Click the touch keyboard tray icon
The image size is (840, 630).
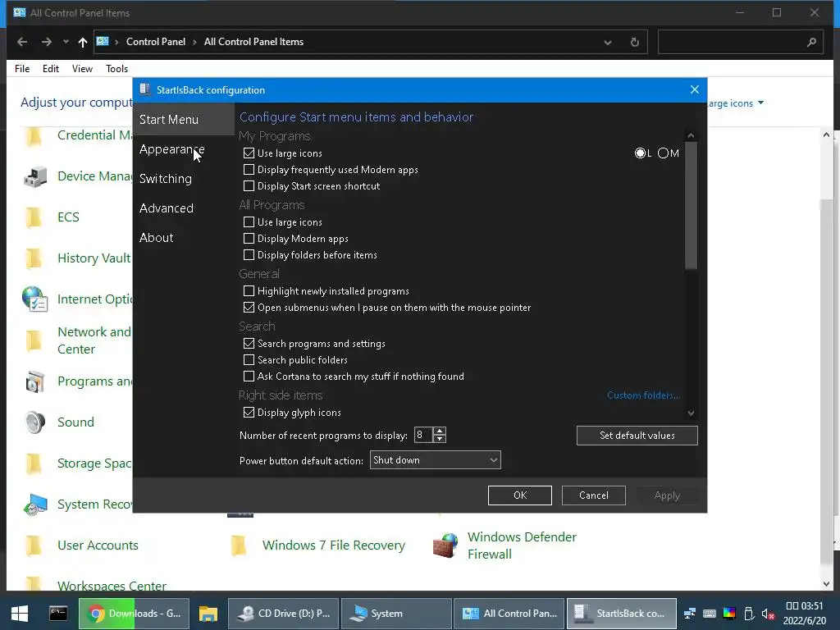(710, 614)
